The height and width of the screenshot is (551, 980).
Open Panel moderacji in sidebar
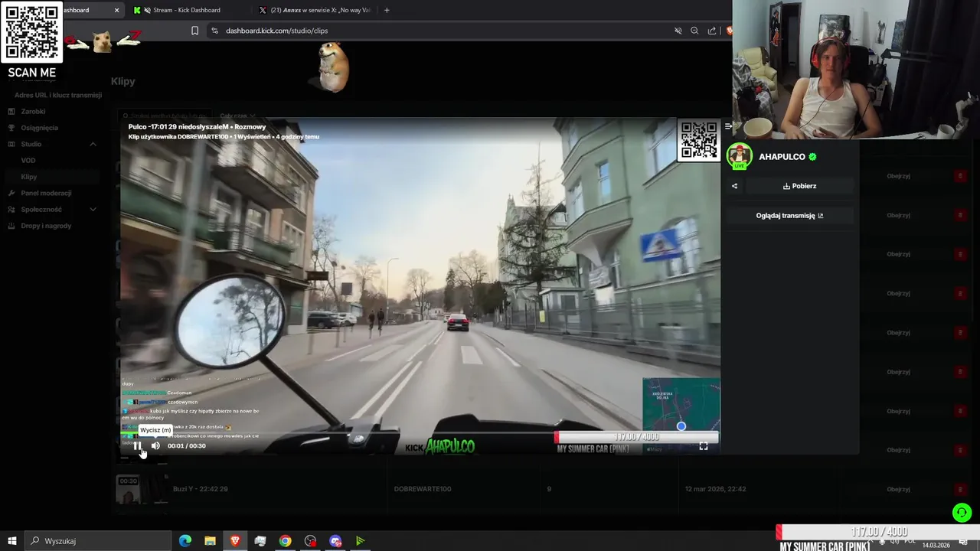[x=46, y=193]
